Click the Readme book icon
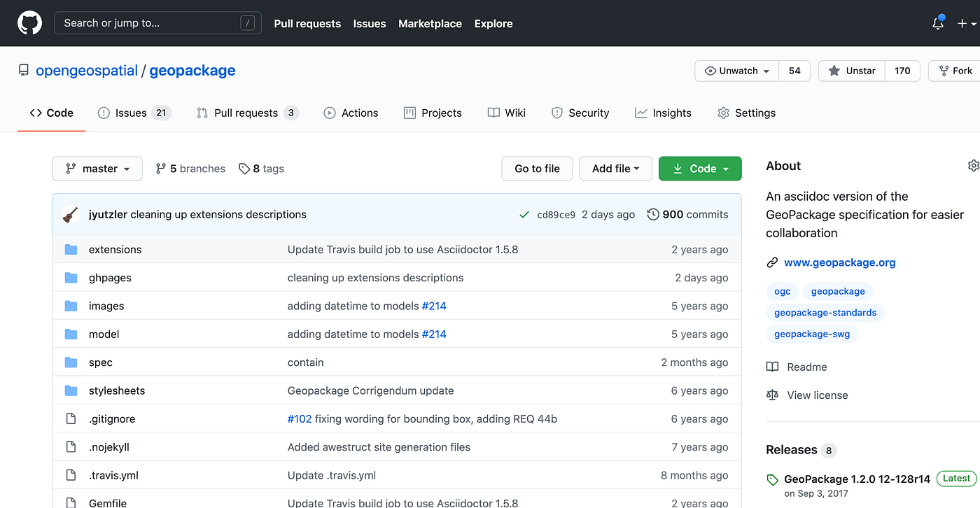The image size is (980, 508). coord(772,367)
